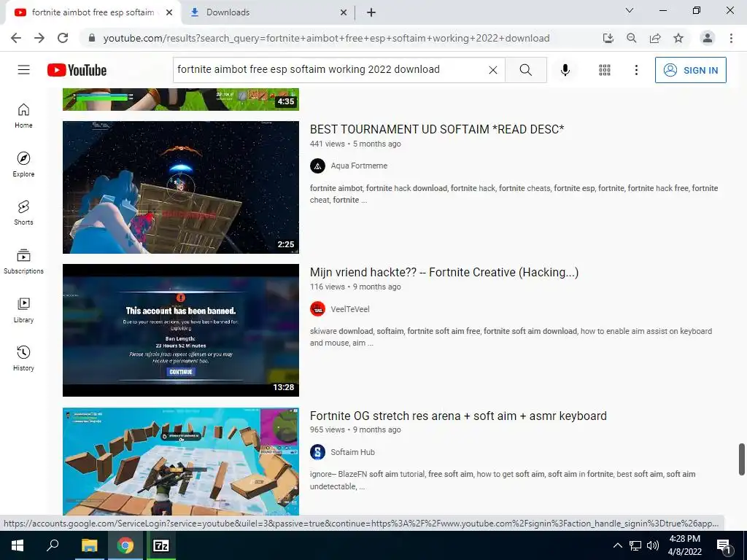The width and height of the screenshot is (747, 560).
Task: Click Chrome icon in taskbar
Action: (125, 545)
